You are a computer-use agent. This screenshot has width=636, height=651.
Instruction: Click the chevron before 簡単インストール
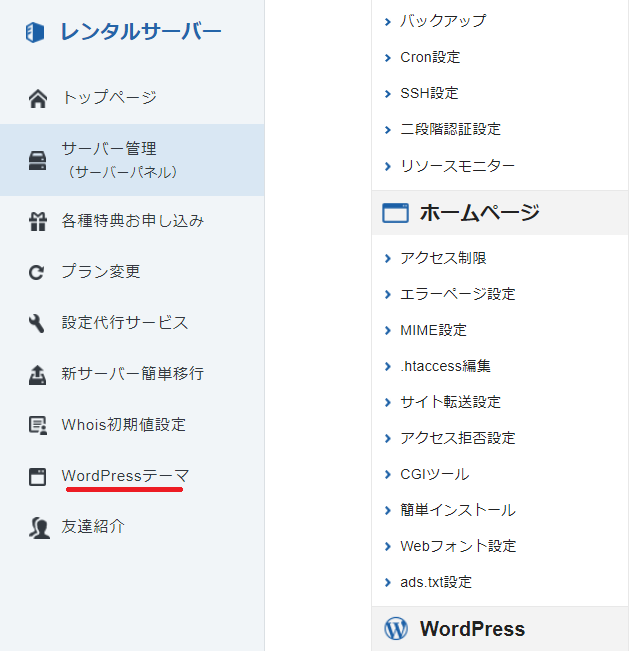388,511
